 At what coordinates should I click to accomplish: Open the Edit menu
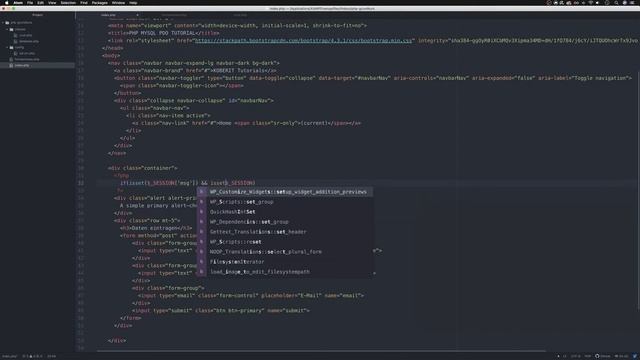coord(40,2)
